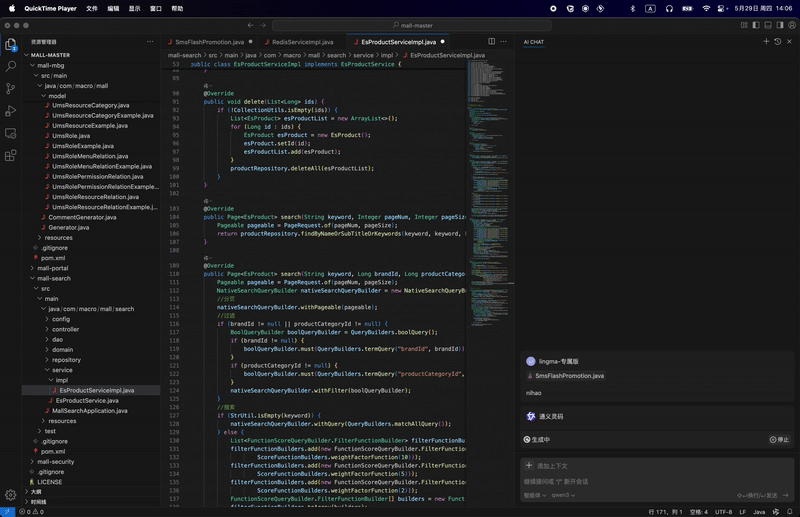Screen dimensions: 800x517
Task: Open the notifications bell in status bar
Action: click(x=789, y=511)
